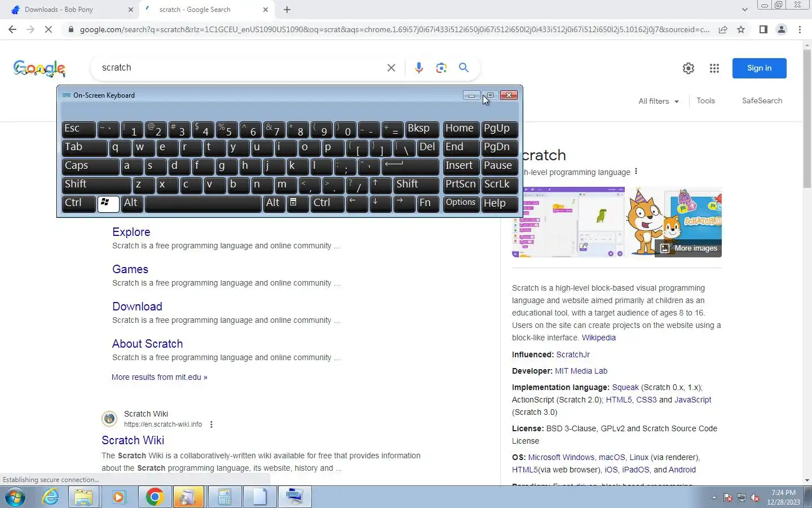The width and height of the screenshot is (812, 508).
Task: Open Google quick settings gear
Action: point(689,68)
